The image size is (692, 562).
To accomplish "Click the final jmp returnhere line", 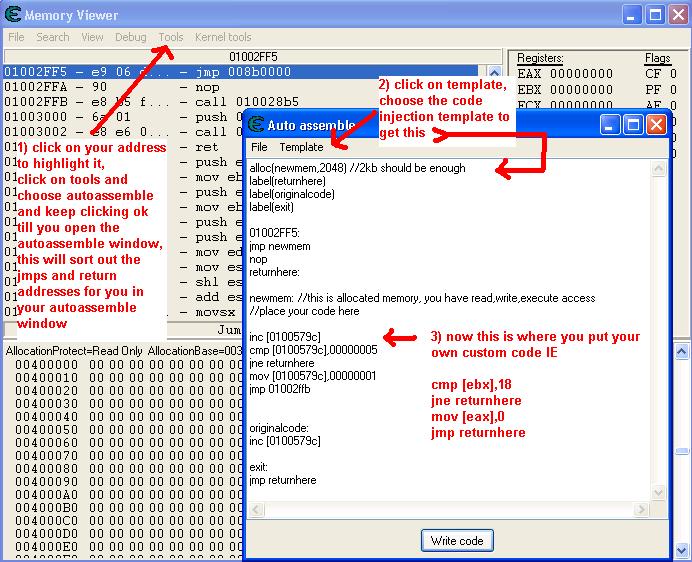I will [x=283, y=480].
